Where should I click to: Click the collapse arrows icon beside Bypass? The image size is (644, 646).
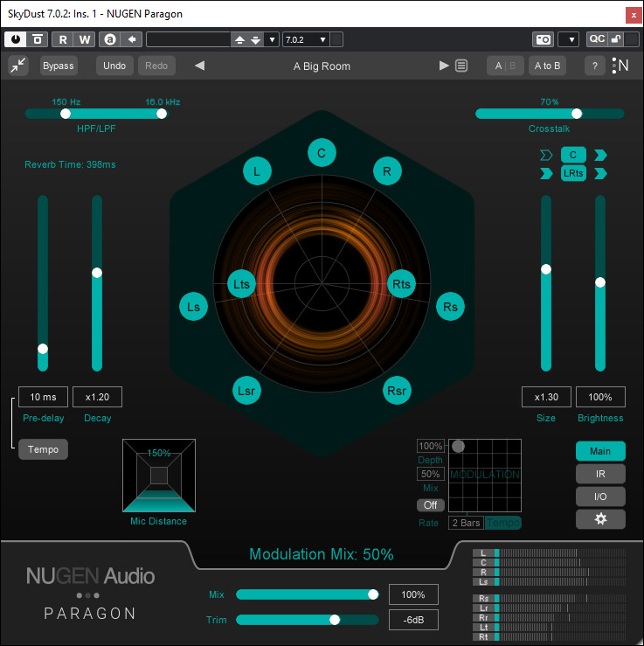tap(18, 66)
